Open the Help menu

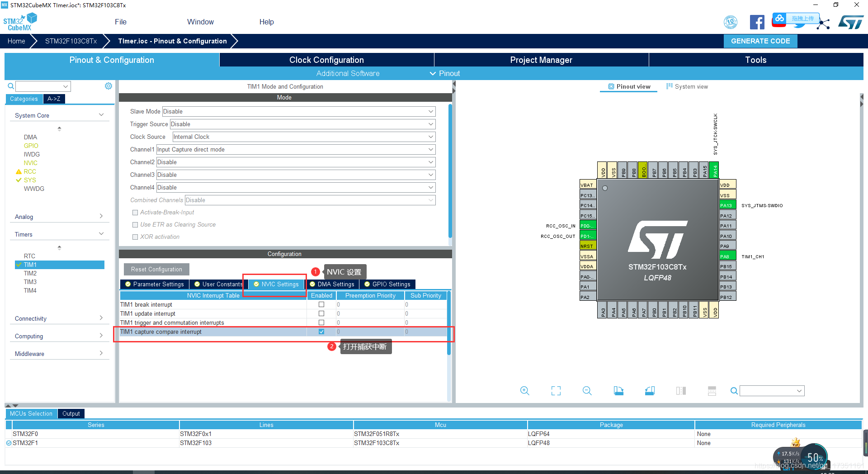tap(266, 22)
